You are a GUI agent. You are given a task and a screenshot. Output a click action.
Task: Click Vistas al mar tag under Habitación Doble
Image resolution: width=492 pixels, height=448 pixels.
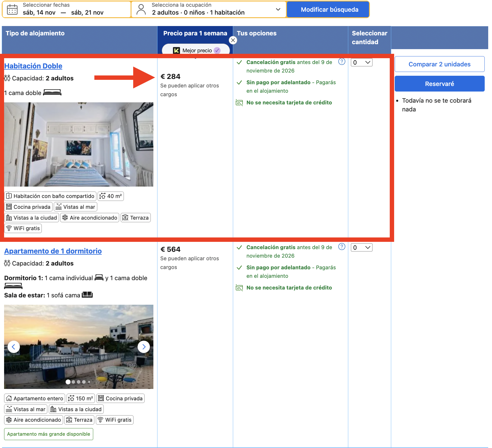coord(76,207)
